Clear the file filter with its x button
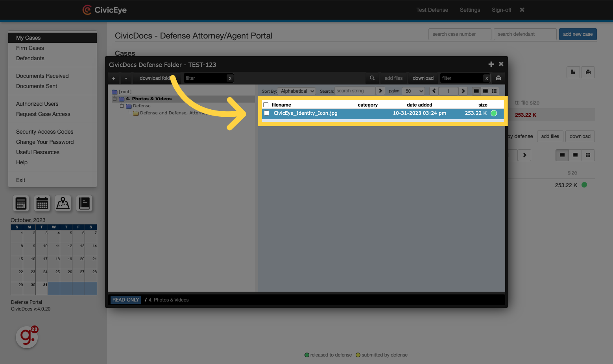This screenshot has width=613, height=364. coord(487,78)
